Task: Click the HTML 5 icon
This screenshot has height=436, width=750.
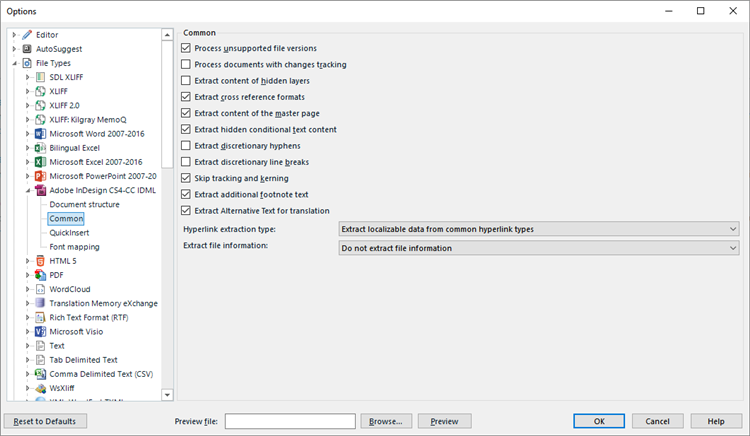Action: click(x=41, y=261)
